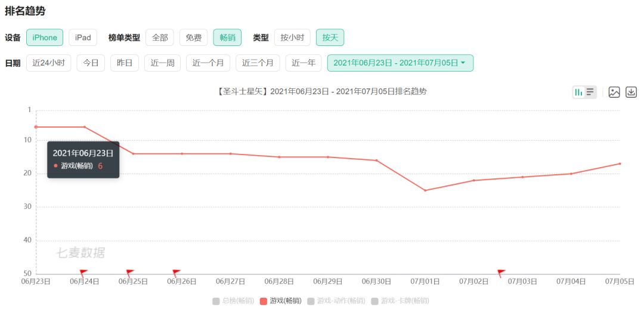Switch to the list view icon

[590, 92]
